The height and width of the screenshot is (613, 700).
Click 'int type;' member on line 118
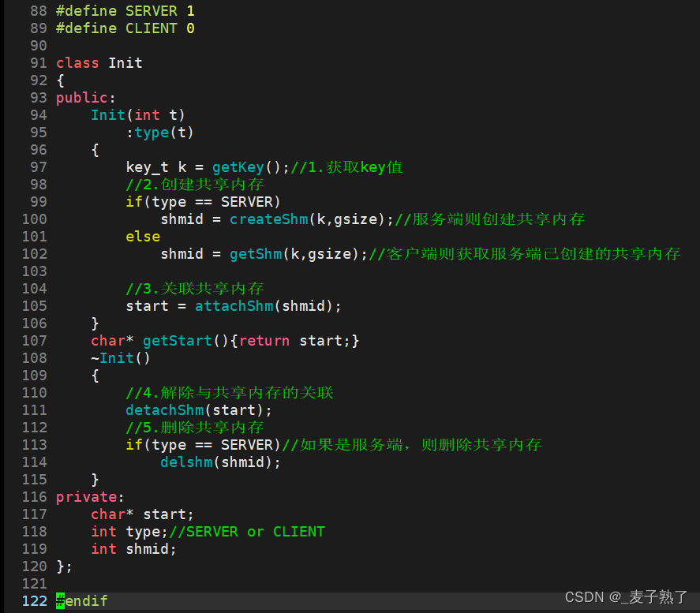point(129,532)
